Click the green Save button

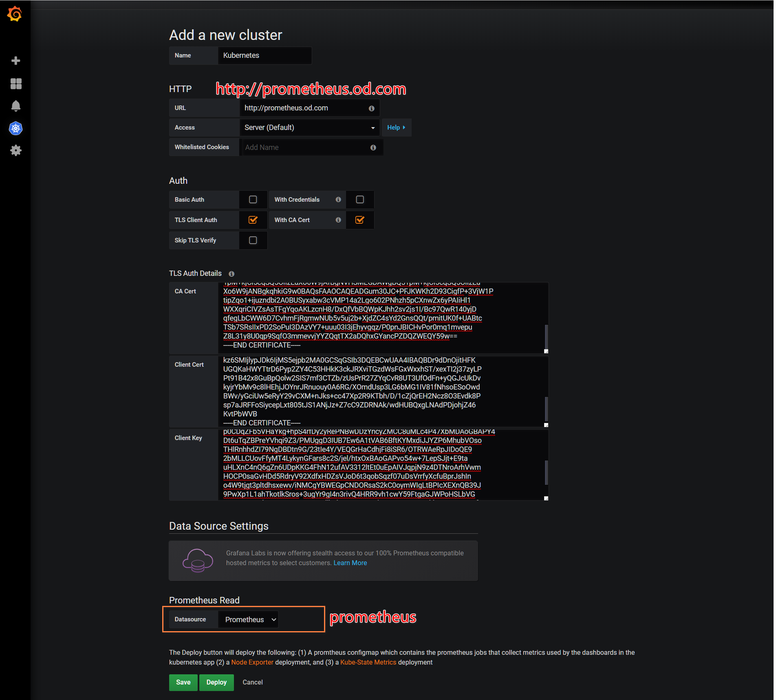[x=183, y=682]
